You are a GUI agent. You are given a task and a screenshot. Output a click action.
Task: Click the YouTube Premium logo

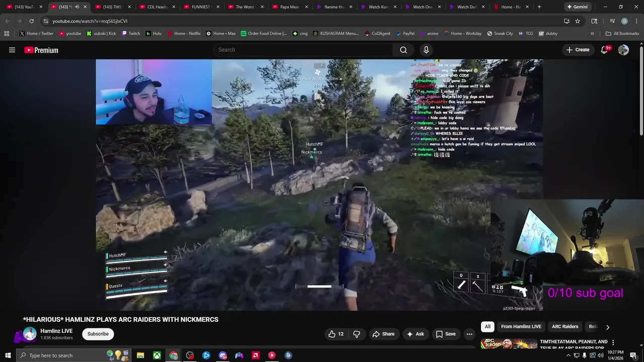pyautogui.click(x=41, y=50)
